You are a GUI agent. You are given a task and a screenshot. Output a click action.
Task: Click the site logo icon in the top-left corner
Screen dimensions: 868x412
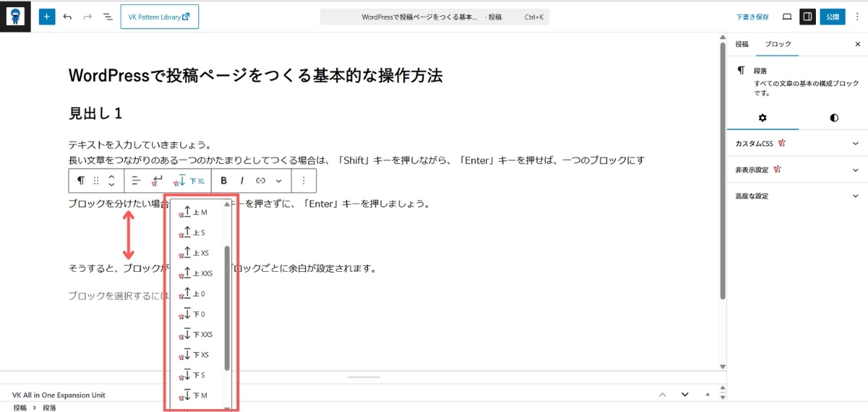click(15, 16)
